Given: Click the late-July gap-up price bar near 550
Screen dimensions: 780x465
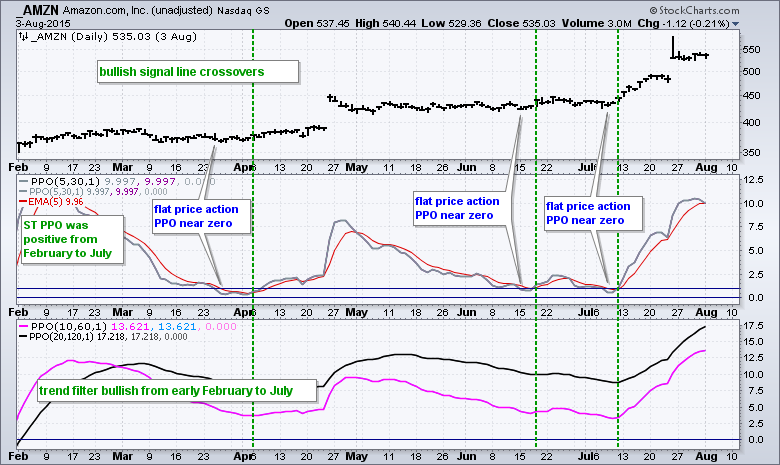Looking at the screenshot, I should click(x=673, y=48).
